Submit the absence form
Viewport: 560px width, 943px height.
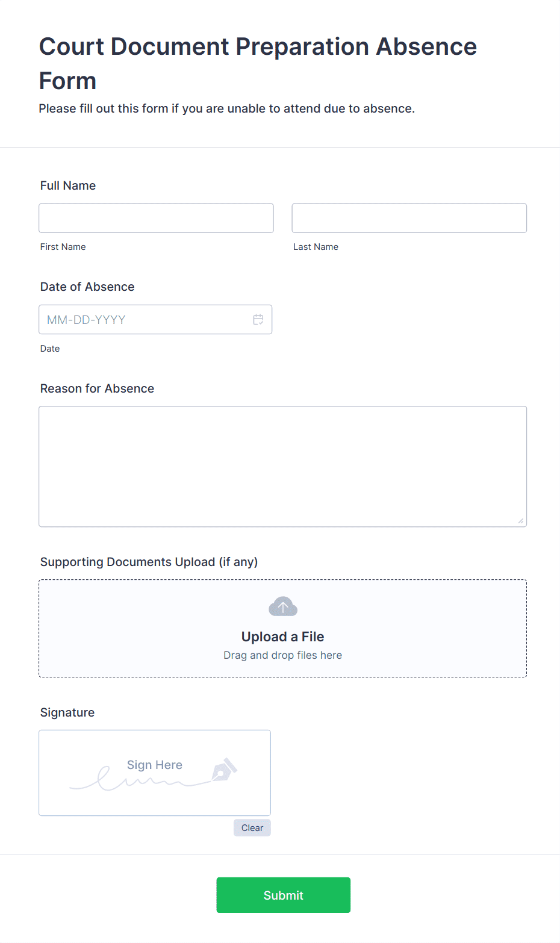pyautogui.click(x=284, y=895)
